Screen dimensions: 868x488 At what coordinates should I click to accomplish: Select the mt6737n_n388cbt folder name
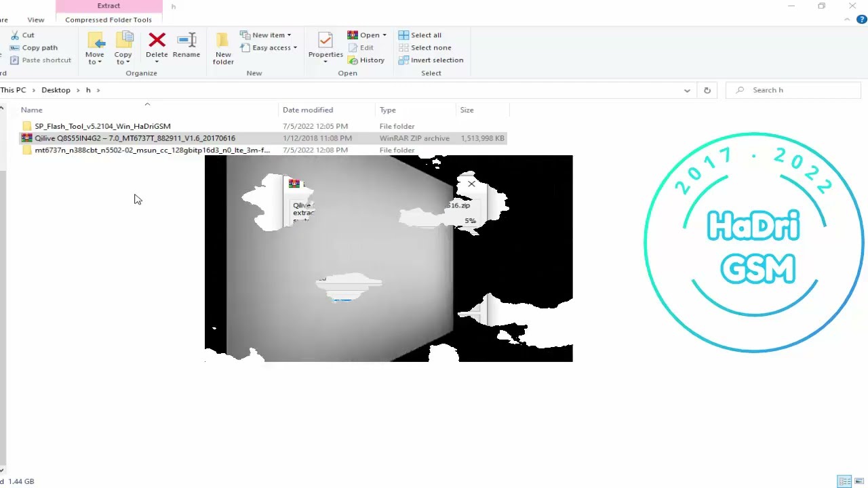(x=153, y=150)
